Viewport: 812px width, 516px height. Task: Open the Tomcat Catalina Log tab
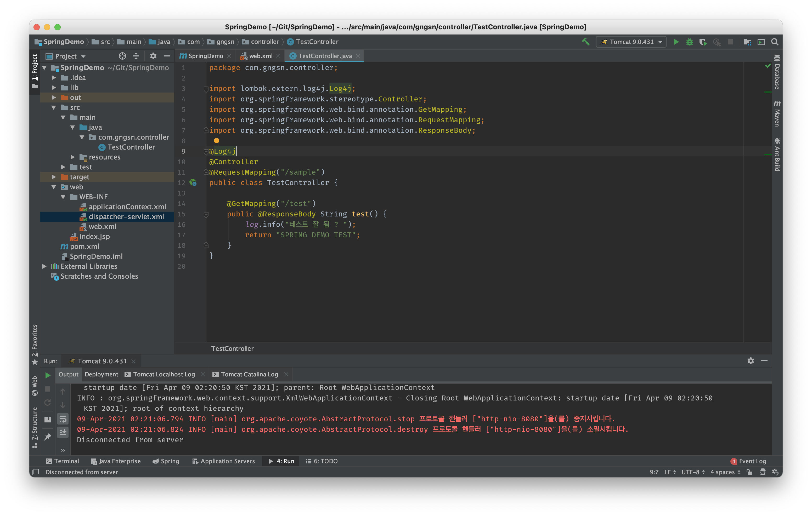249,374
